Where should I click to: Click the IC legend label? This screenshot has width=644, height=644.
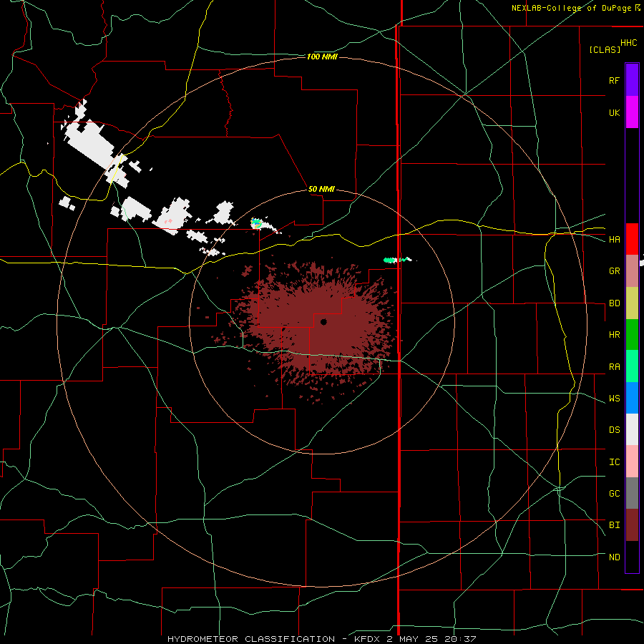(x=614, y=462)
